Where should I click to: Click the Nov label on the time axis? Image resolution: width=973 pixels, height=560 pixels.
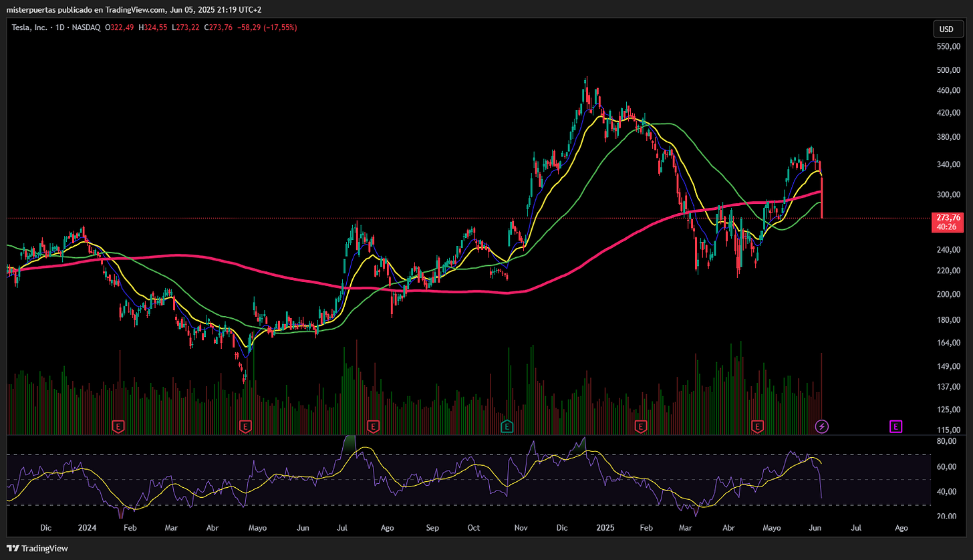pos(521,527)
